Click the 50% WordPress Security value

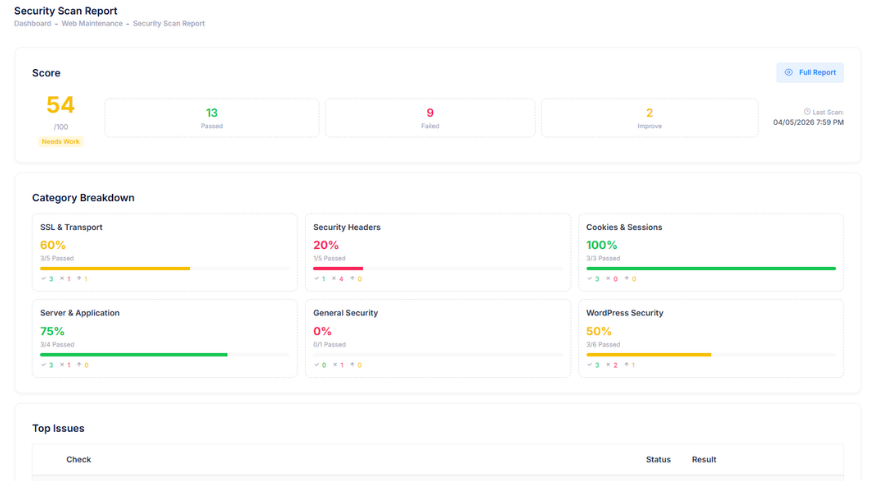[x=599, y=331]
